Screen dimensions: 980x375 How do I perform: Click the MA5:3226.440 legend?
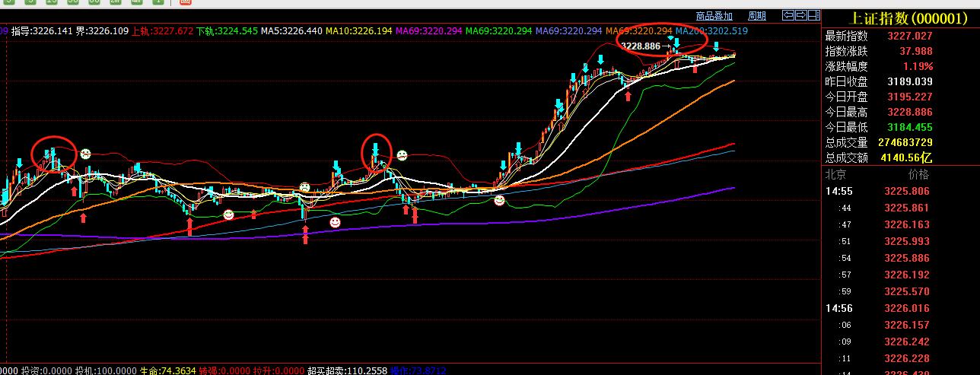291,31
